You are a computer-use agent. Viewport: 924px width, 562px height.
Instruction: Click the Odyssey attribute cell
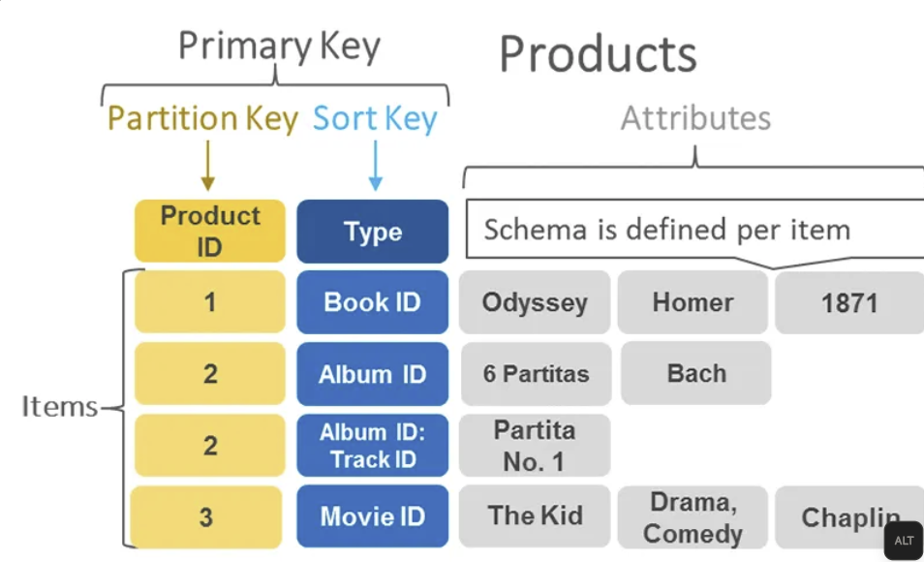point(535,302)
